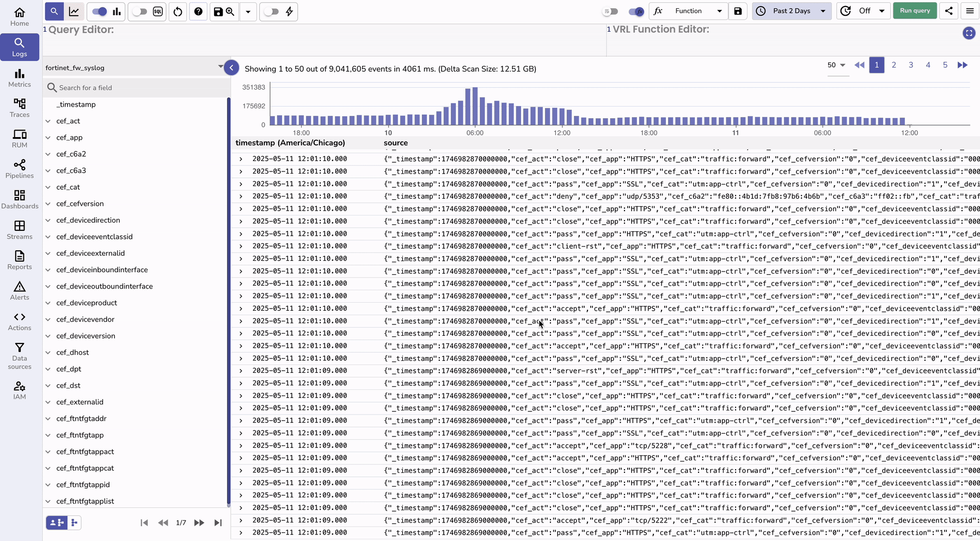Open the stream selector showing fortinet_fw_syslog
This screenshot has width=980, height=541.
(x=131, y=67)
